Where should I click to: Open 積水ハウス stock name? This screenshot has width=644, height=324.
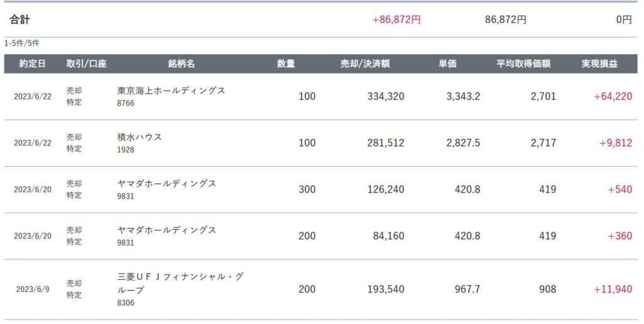pyautogui.click(x=140, y=137)
